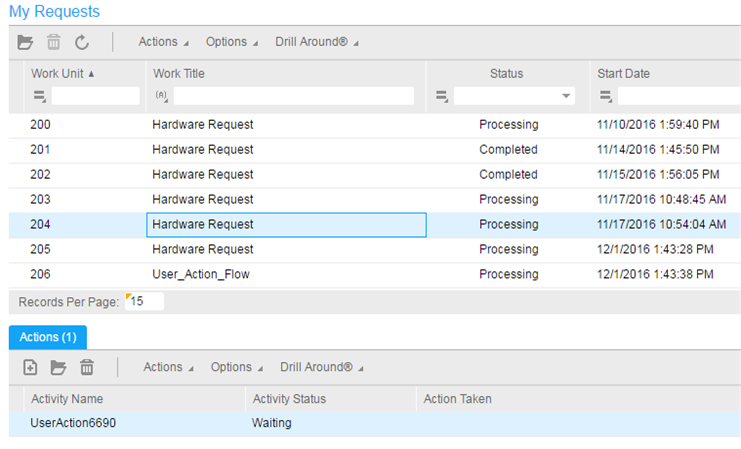Screen dimensions: 741x449
Task: Click the Work Title filter operator icon
Action: [162, 96]
